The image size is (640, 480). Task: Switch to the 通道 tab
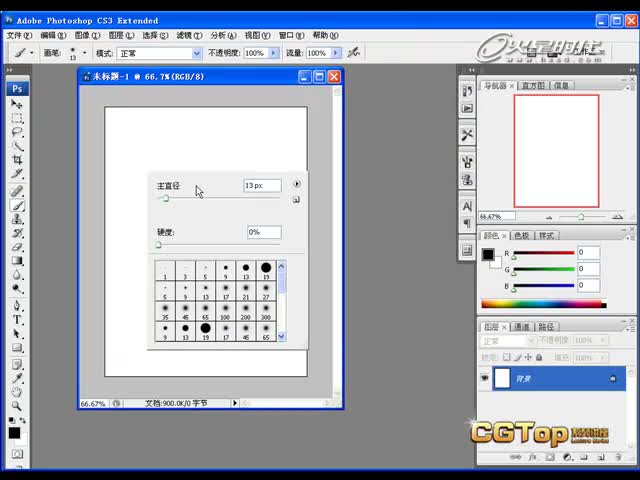522,327
